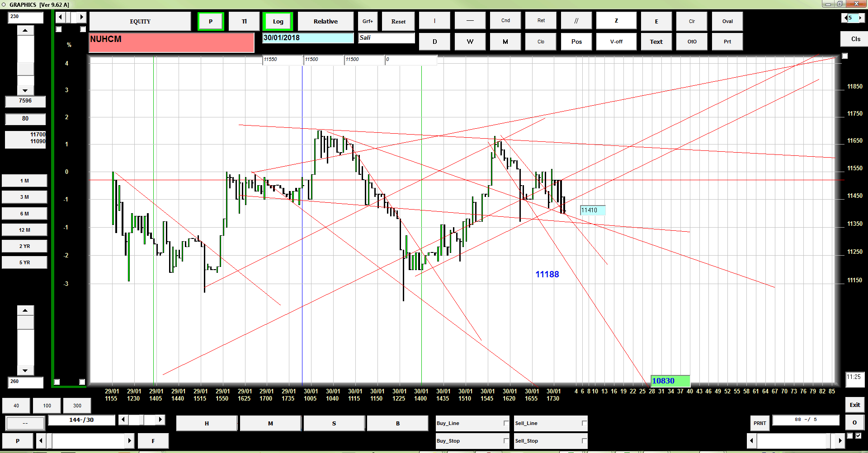The height and width of the screenshot is (453, 868).
Task: Select the 12 M period
Action: click(24, 230)
